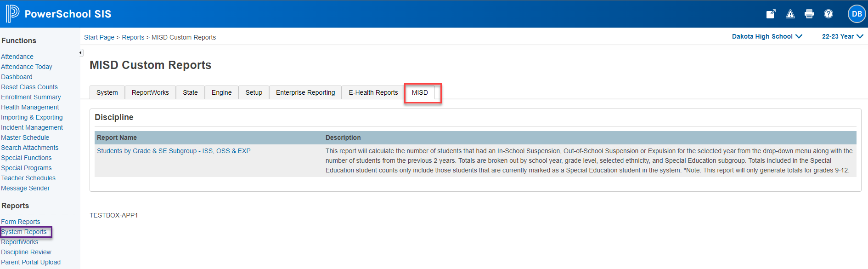Viewport: 868px width, 269px height.
Task: Click the Description column header
Action: pos(343,137)
